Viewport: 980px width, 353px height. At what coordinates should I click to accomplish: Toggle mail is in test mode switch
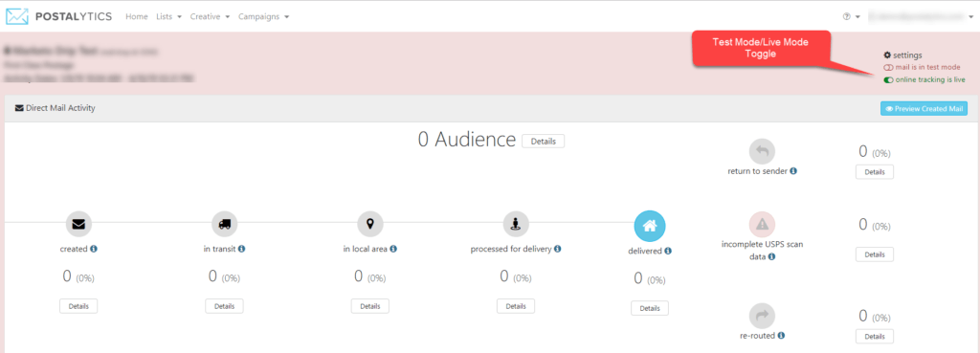click(888, 68)
